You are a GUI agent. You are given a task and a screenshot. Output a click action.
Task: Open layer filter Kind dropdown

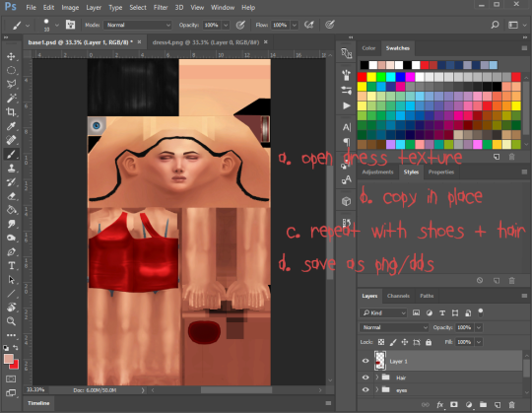(x=383, y=312)
